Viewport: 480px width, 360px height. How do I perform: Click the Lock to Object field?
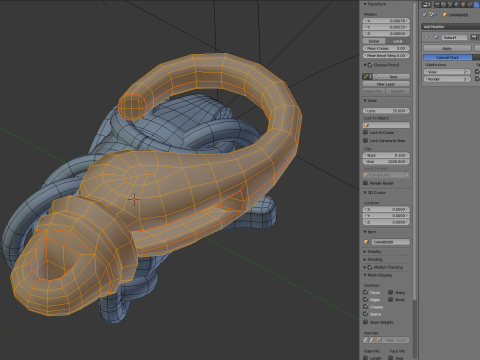386,125
